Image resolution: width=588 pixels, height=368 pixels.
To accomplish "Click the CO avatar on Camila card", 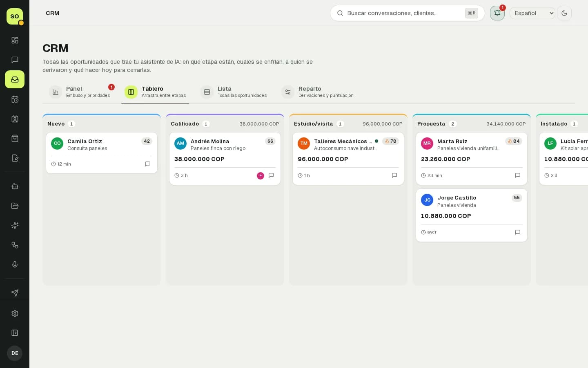I will (57, 144).
